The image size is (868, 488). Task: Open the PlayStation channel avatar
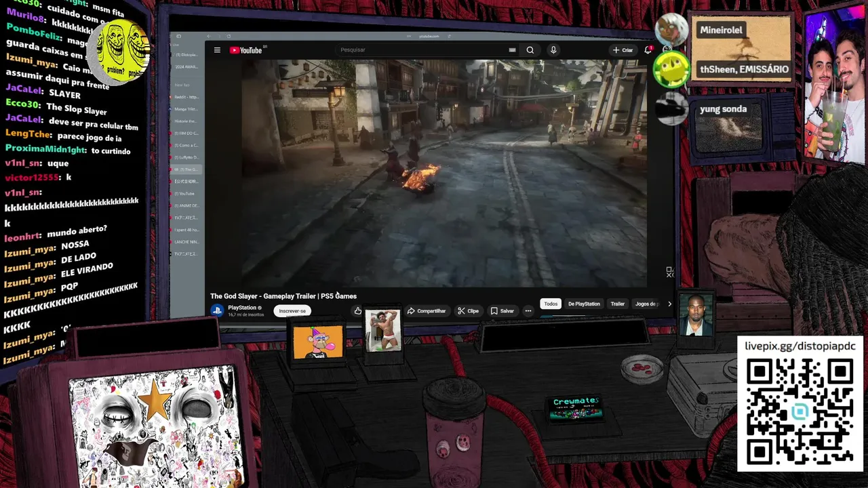(x=217, y=310)
